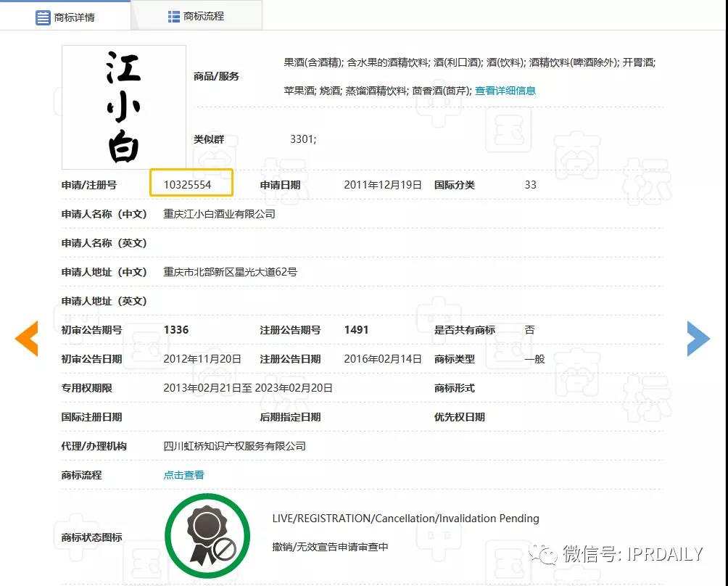Click preliminary announcement issue 1336
This screenshot has height=586, width=728.
pos(176,330)
